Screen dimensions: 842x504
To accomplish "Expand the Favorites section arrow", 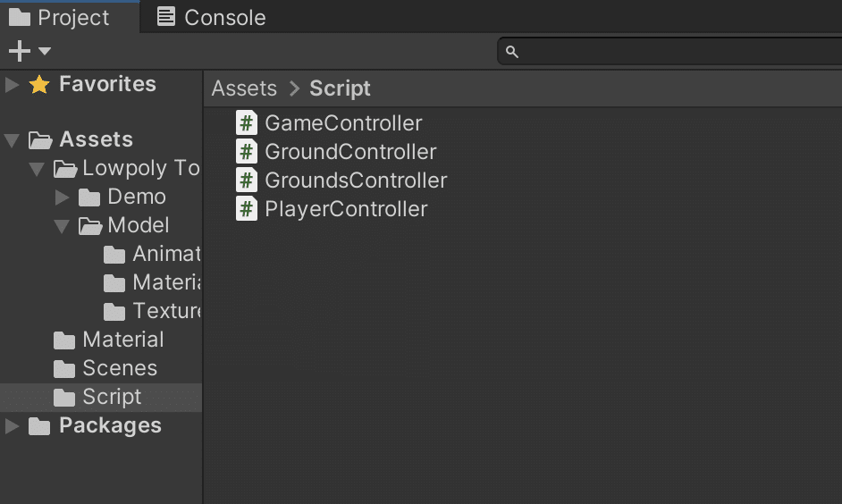I will (x=13, y=85).
